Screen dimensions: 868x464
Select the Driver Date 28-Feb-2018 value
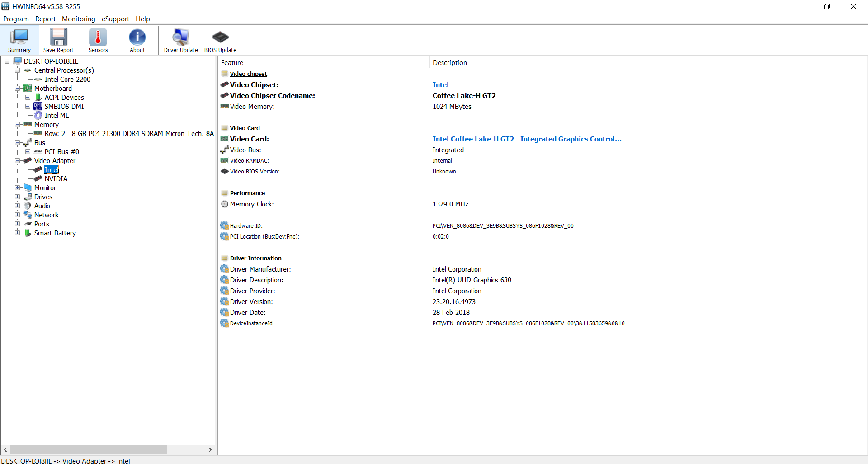pos(451,313)
